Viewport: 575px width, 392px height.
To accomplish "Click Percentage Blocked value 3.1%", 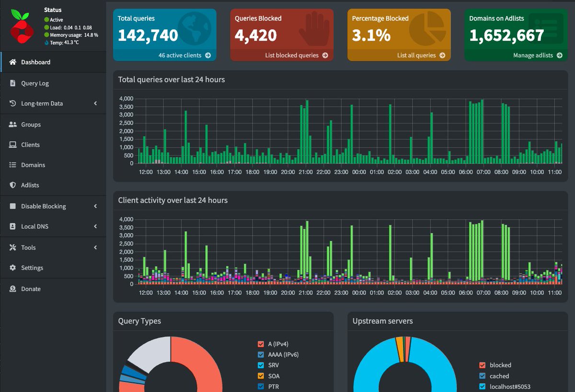I will coord(371,35).
